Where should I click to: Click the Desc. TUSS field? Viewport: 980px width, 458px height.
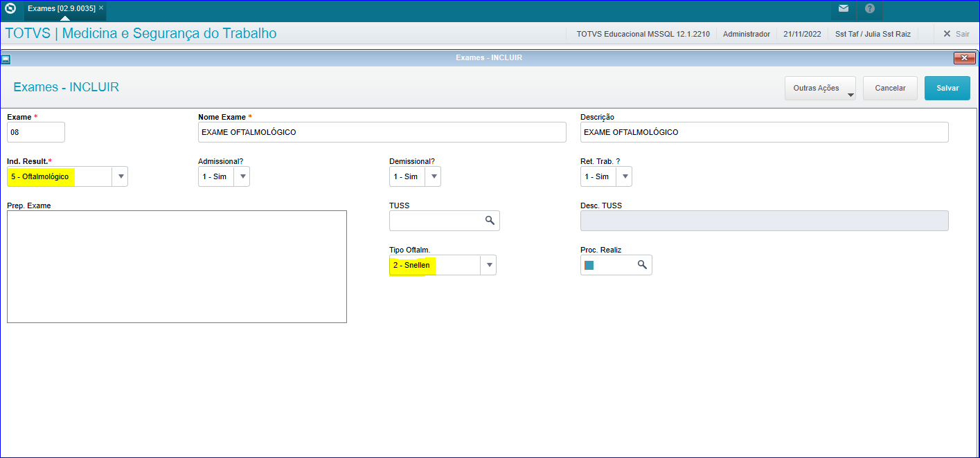[x=765, y=221]
